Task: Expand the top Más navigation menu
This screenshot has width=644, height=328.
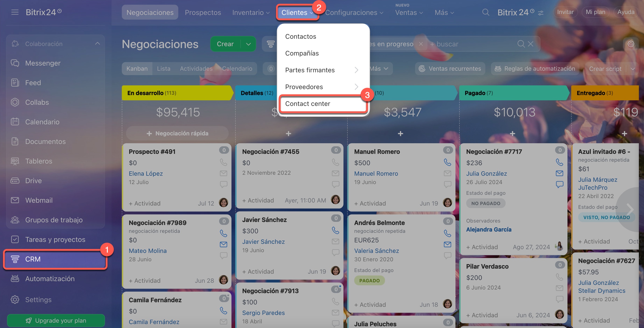Action: click(x=444, y=13)
